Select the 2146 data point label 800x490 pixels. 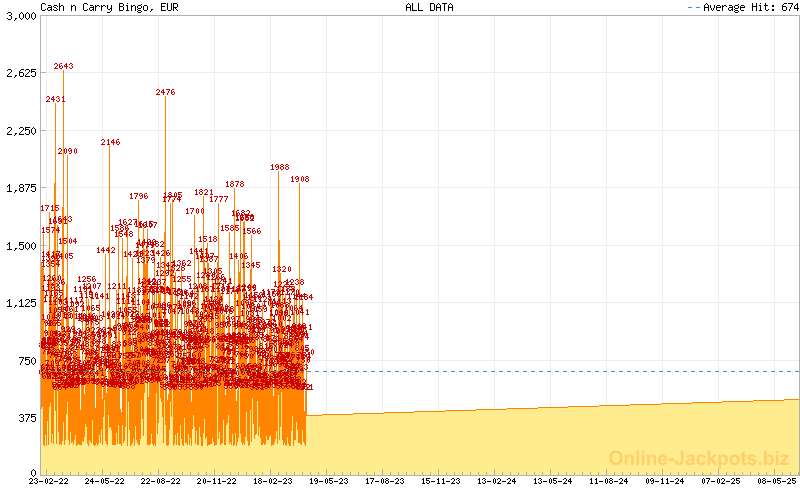coord(110,142)
